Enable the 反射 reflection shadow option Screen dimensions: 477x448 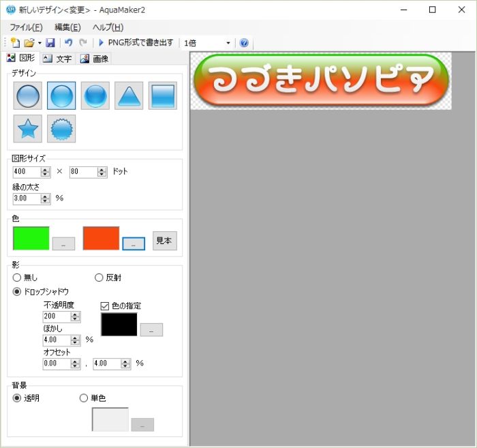point(99,278)
